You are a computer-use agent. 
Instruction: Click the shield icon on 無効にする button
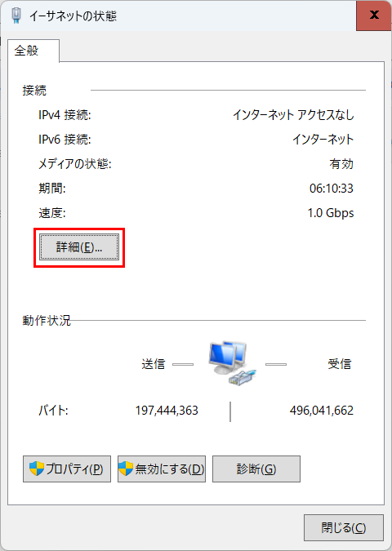click(x=126, y=469)
